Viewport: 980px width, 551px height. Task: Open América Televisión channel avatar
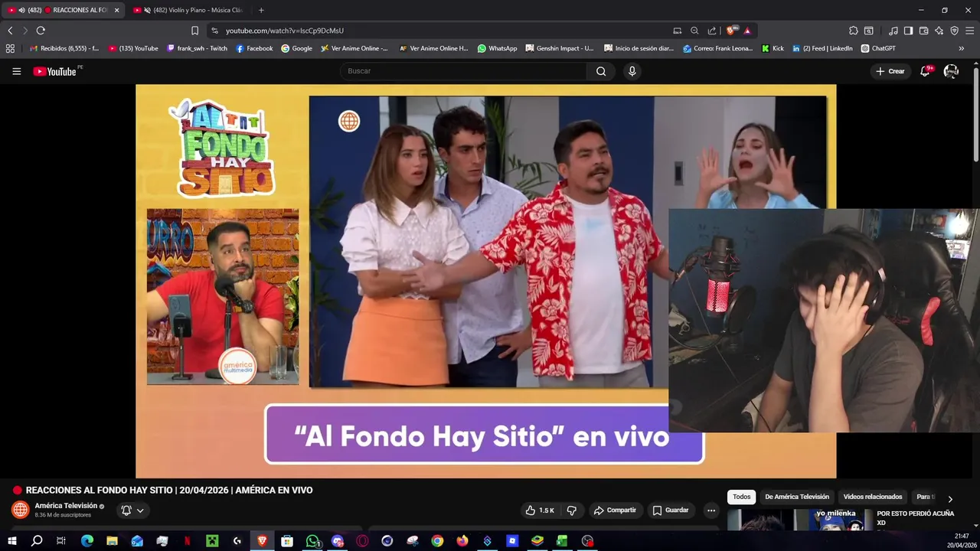[x=21, y=510]
